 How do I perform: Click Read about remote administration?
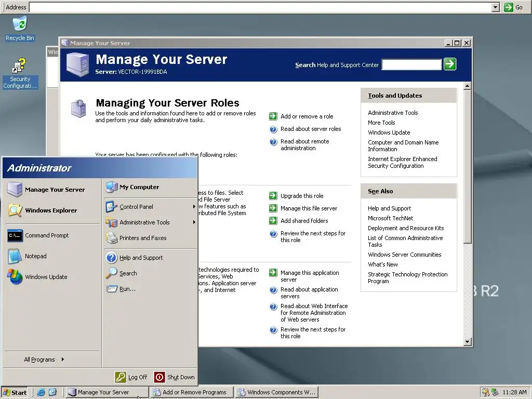(304, 145)
